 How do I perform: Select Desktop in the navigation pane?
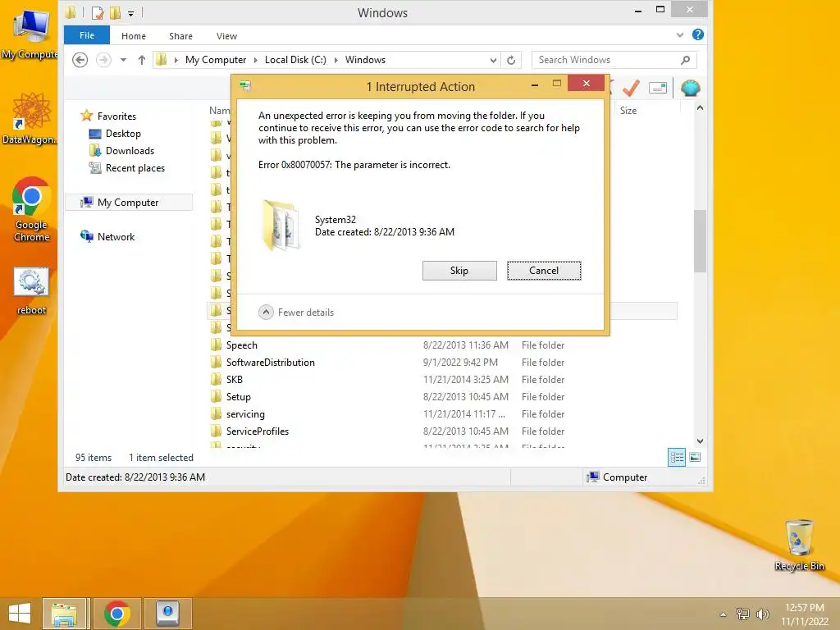coord(123,134)
